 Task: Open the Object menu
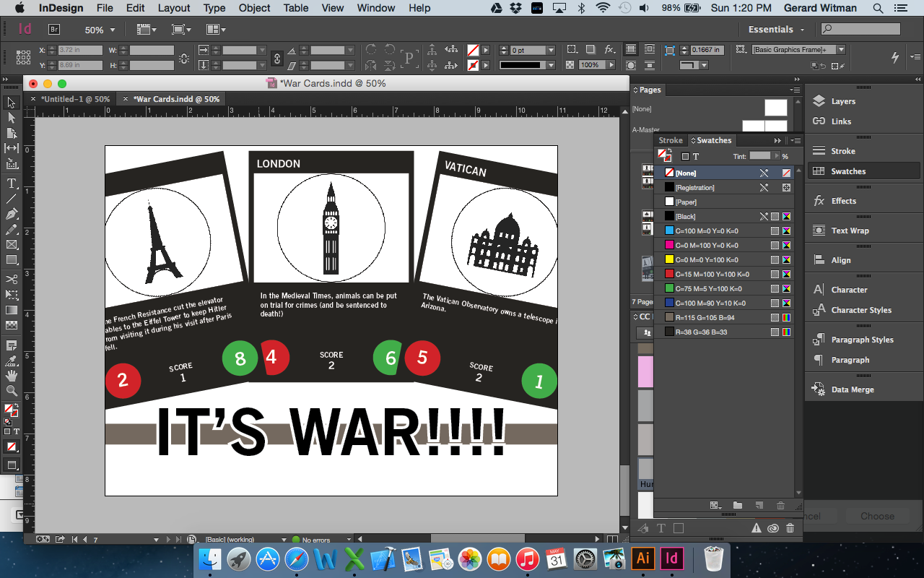(x=254, y=8)
